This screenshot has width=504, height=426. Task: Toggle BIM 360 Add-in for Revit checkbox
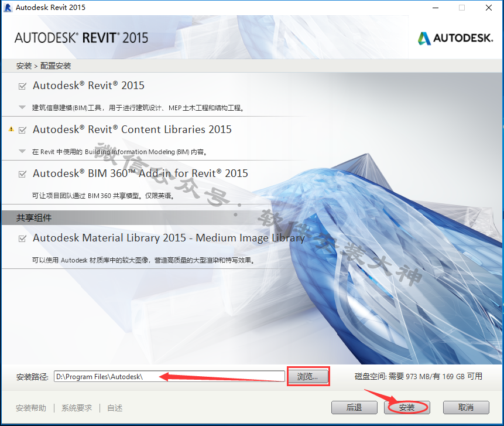22,174
